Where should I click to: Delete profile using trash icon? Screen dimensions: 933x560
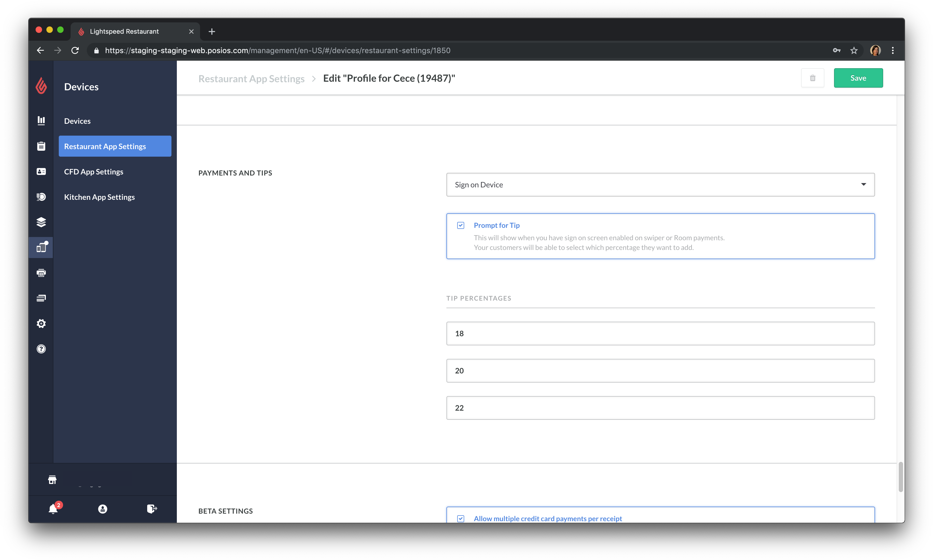tap(812, 78)
